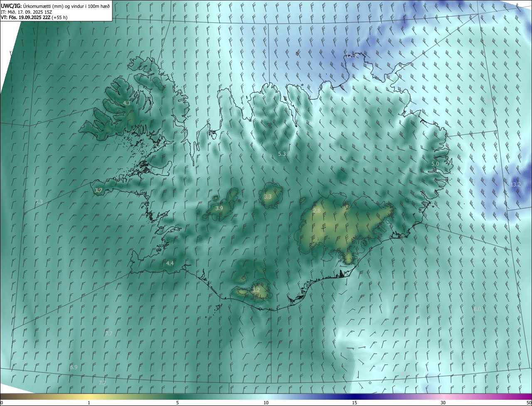The width and height of the screenshot is (532, 406).
Task: Click the 5.3 value in northern Iceland
Action: click(x=282, y=154)
